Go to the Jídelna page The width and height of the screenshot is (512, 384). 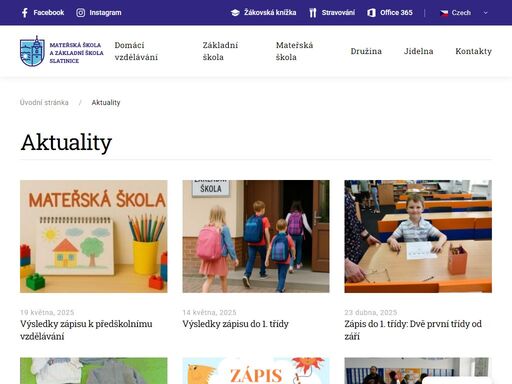[x=419, y=51]
